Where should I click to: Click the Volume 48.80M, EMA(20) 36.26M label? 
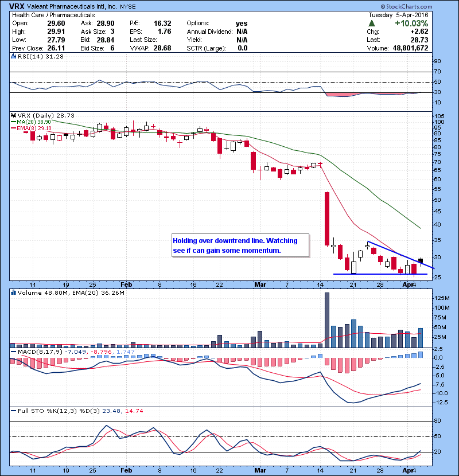point(71,292)
